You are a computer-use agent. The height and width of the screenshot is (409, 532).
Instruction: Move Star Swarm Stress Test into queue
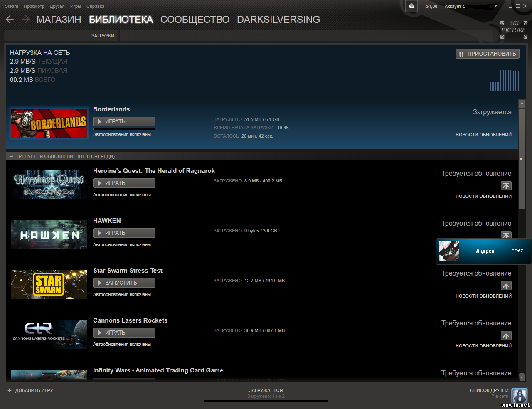point(506,286)
